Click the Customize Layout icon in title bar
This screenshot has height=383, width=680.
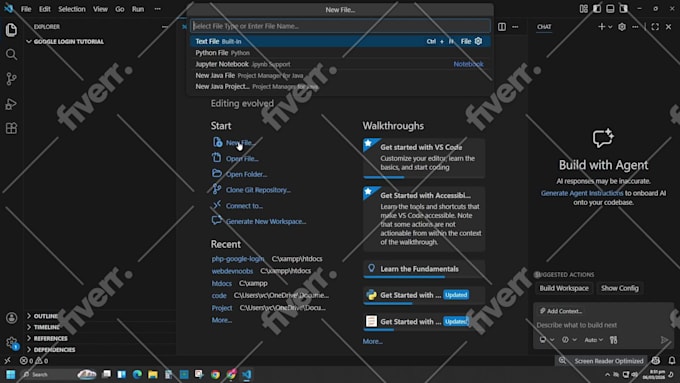pos(584,9)
